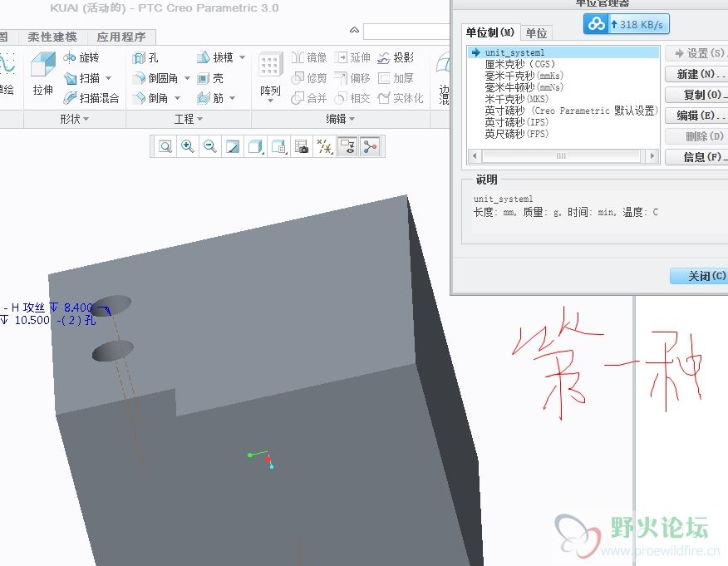Expand the Draft (拔模) dropdown arrow
Image resolution: width=728 pixels, height=566 pixels.
243,57
